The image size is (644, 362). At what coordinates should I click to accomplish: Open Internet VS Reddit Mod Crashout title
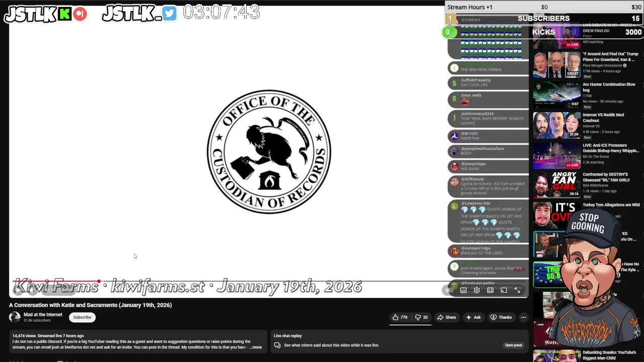(603, 118)
